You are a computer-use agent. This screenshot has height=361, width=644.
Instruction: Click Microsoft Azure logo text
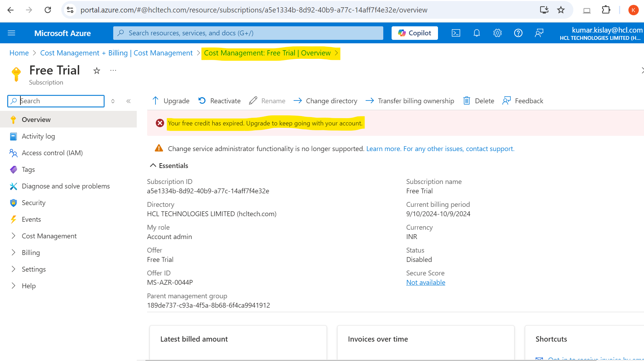point(62,33)
